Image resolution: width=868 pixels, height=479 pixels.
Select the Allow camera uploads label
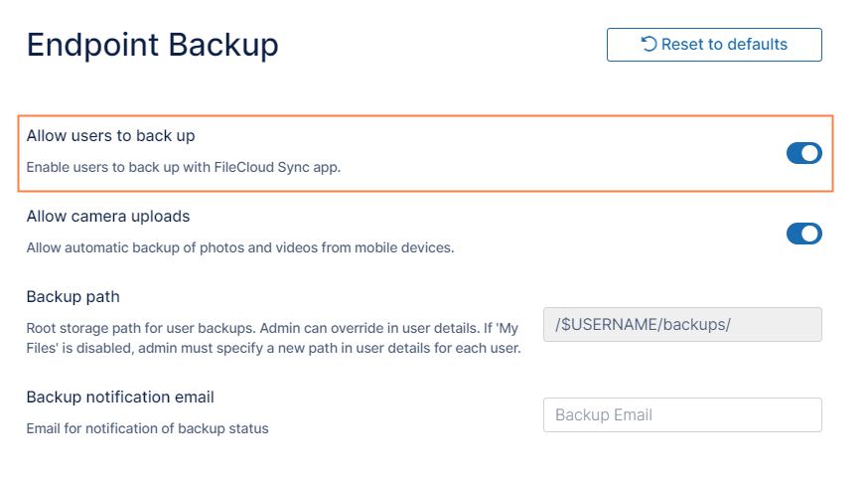(107, 216)
